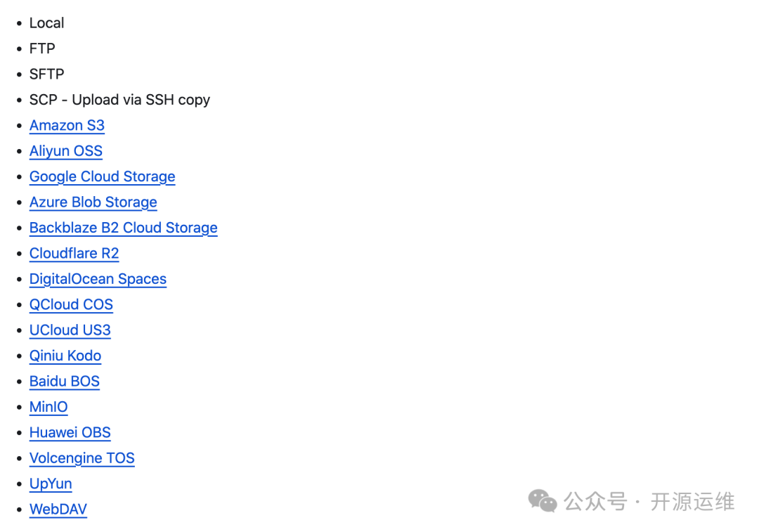
Task: Follow the DigitalOcean Spaces link
Action: tap(98, 279)
